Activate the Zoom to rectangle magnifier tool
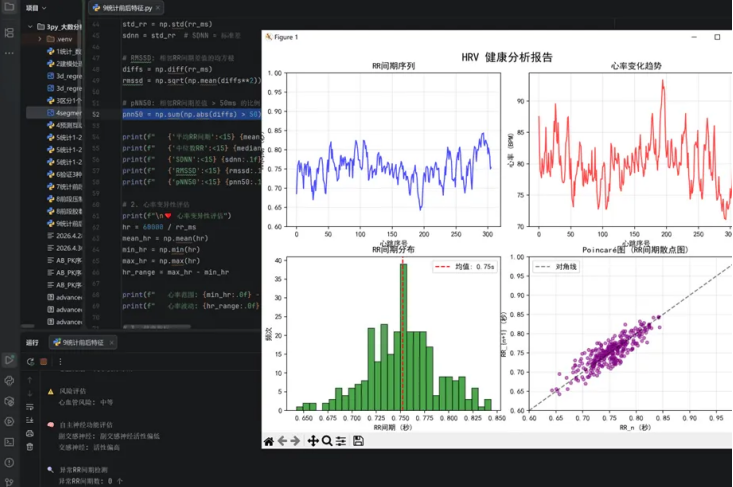The width and height of the screenshot is (733, 487). click(327, 441)
